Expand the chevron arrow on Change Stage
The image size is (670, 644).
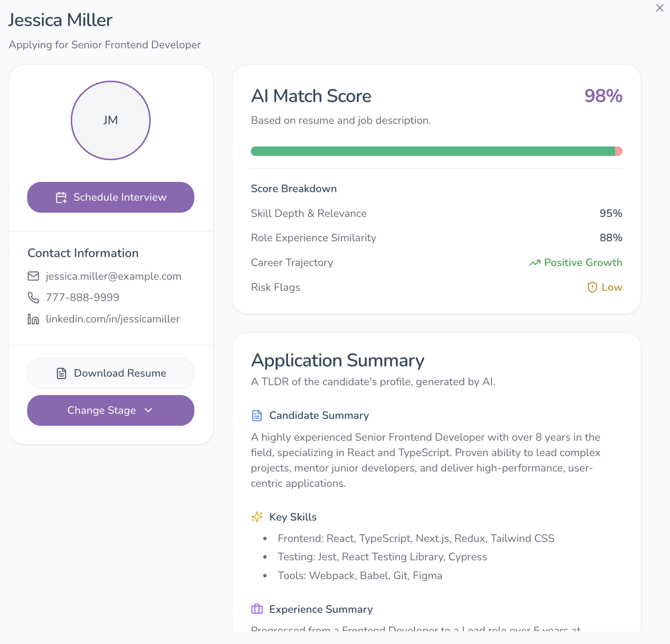click(x=148, y=410)
